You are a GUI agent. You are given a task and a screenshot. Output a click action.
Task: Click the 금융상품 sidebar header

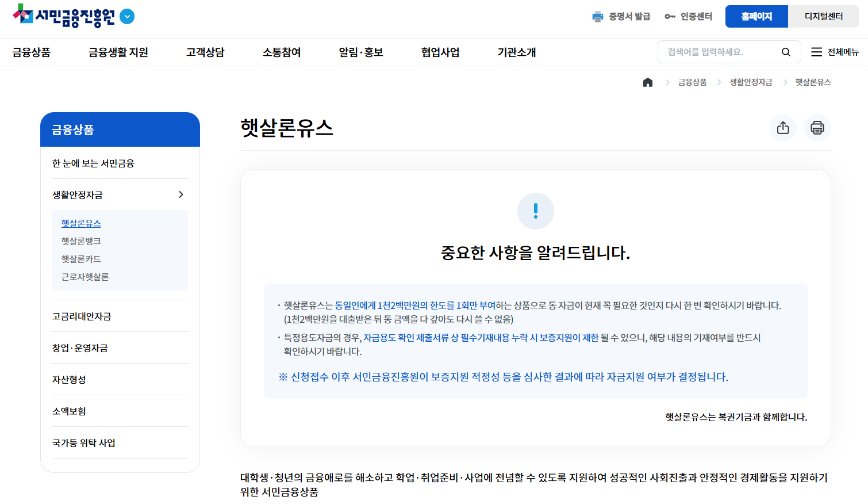[120, 129]
